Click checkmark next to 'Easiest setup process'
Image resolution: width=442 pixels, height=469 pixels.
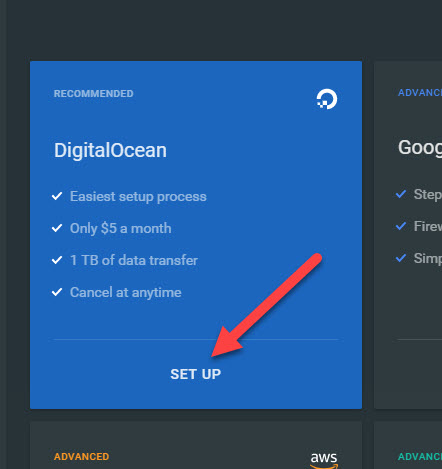point(57,196)
